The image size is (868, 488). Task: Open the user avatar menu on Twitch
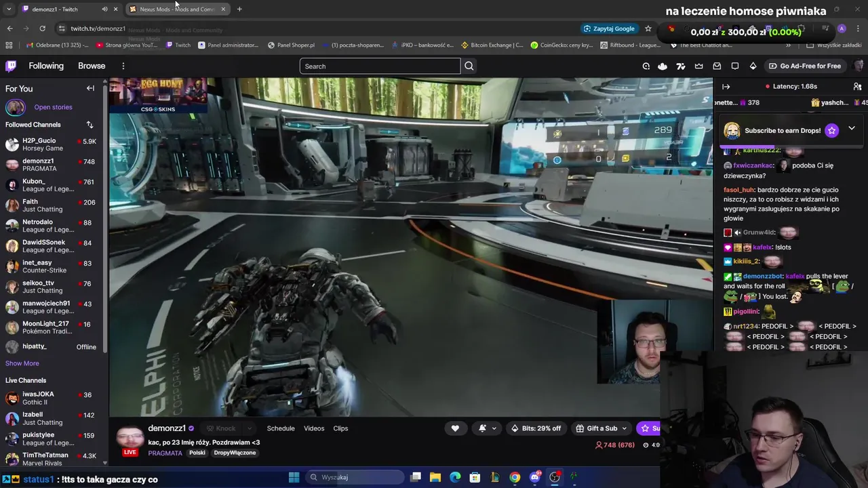[859, 66]
